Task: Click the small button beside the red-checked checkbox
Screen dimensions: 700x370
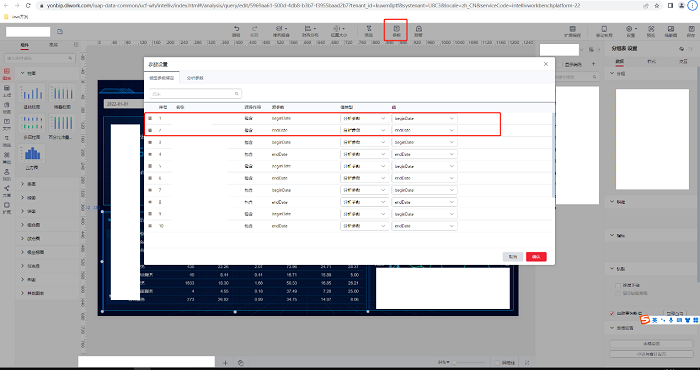Action: point(675,313)
